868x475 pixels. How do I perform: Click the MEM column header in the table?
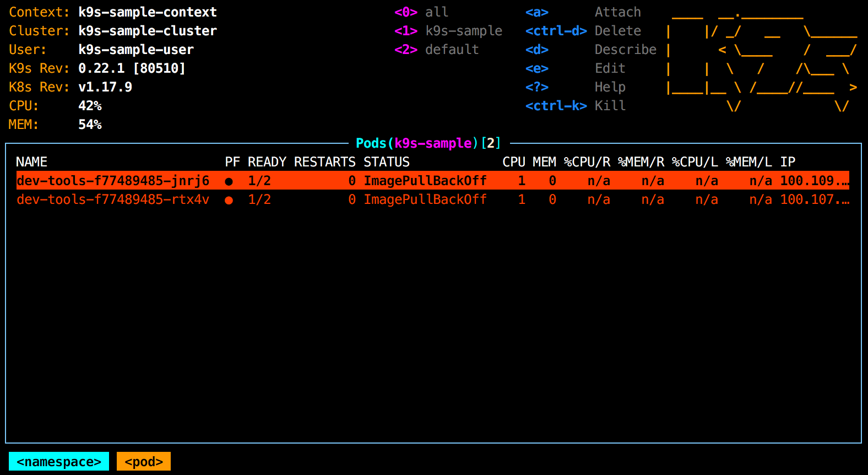point(545,162)
